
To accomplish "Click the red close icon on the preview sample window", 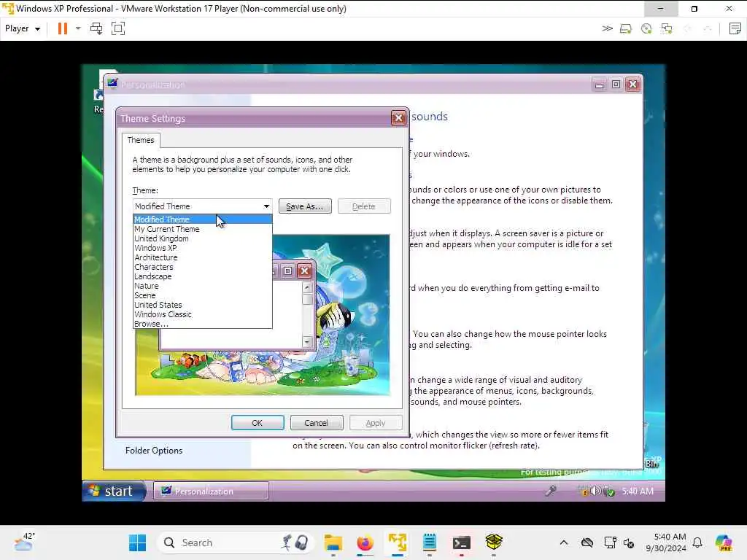I will (304, 271).
